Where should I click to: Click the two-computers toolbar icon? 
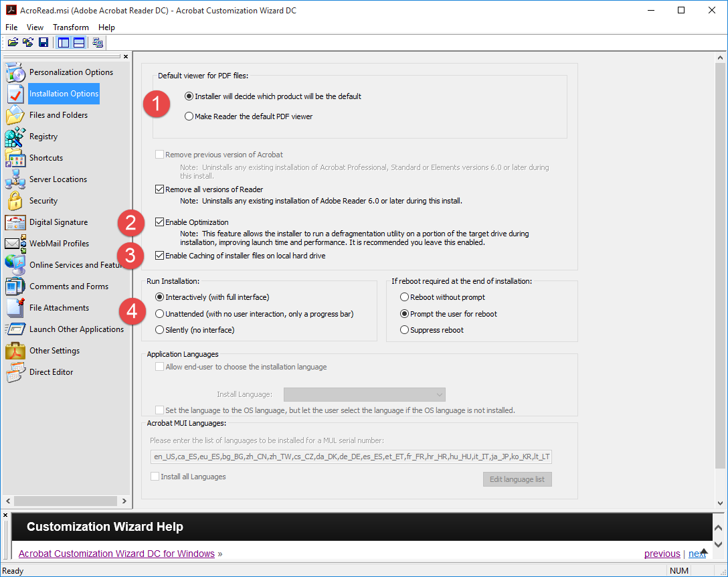98,43
